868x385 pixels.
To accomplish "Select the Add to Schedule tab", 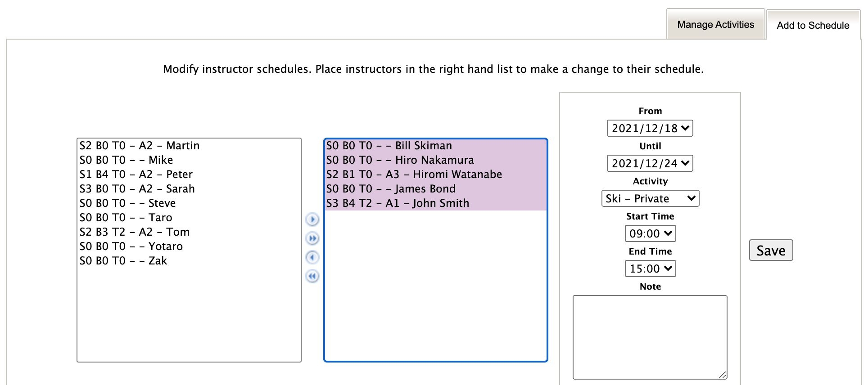I will tap(813, 25).
